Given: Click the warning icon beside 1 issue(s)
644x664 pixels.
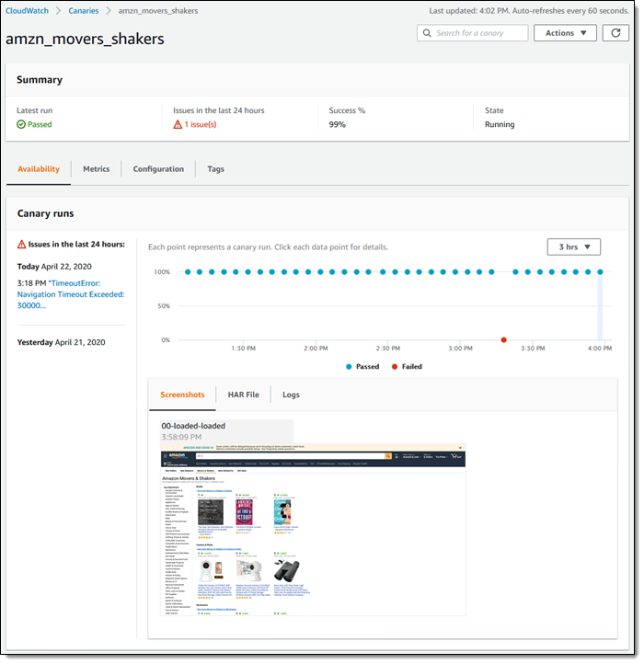Looking at the screenshot, I should (178, 125).
